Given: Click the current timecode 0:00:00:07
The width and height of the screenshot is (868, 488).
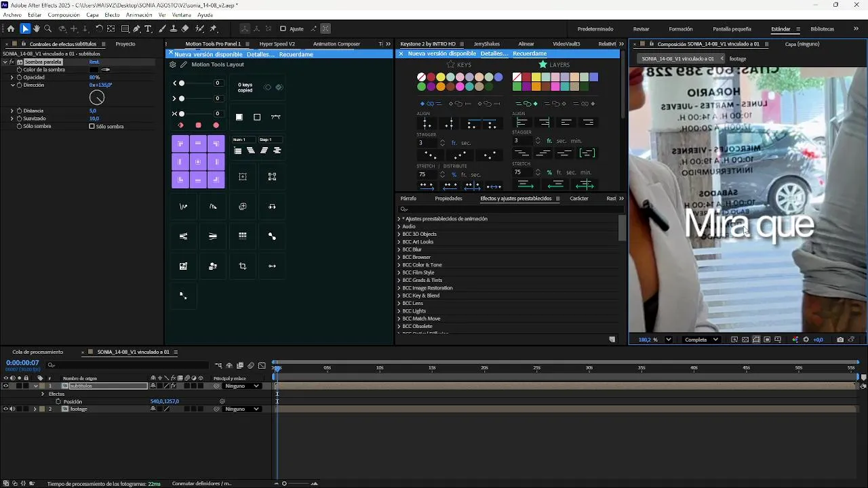Looking at the screenshot, I should coord(22,363).
